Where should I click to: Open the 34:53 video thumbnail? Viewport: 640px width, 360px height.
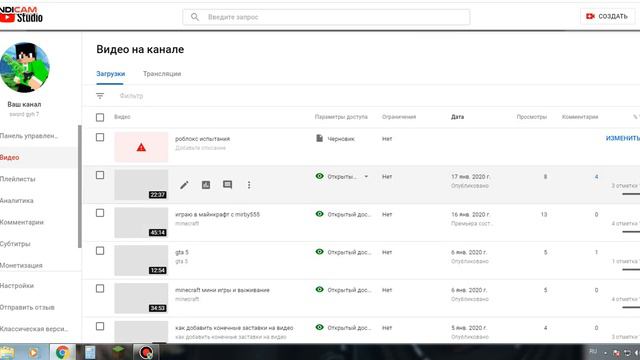(141, 298)
